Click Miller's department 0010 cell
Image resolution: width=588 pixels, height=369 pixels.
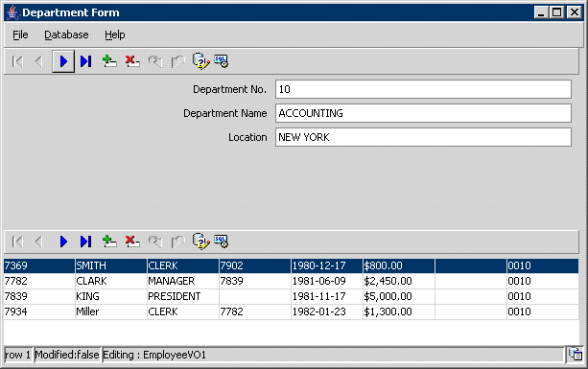(543, 311)
